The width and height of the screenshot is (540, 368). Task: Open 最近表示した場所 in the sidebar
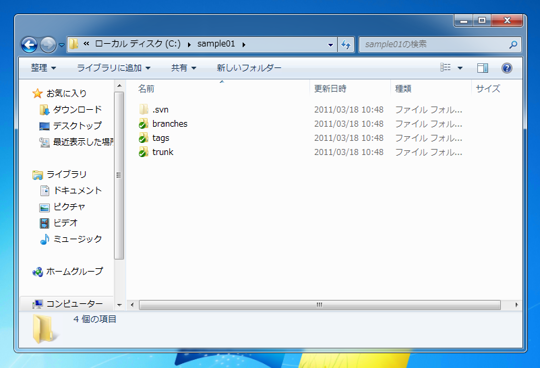83,142
